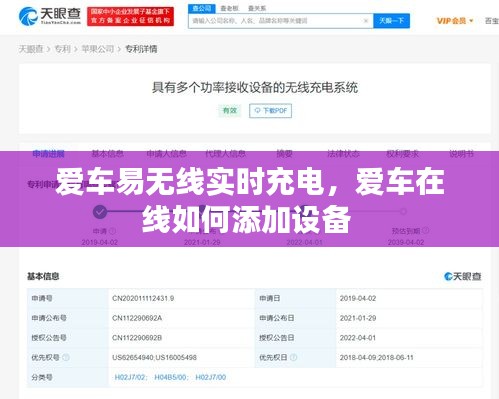
Task: Click the purple checkmark timeline step
Action: (x=100, y=212)
